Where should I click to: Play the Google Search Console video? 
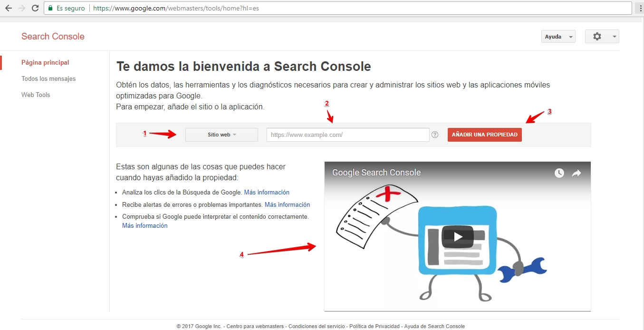[458, 236]
